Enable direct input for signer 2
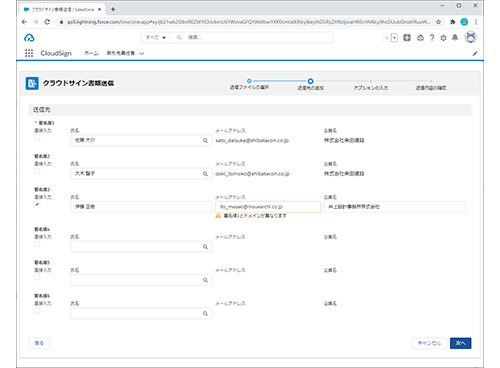Viewport: 500px width, 368px height. click(x=37, y=171)
